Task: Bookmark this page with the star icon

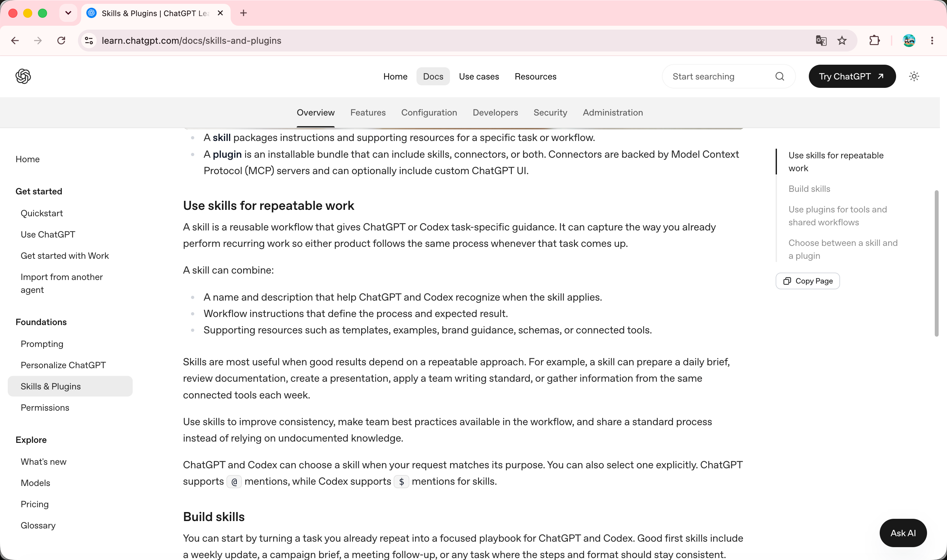Action: click(x=842, y=40)
